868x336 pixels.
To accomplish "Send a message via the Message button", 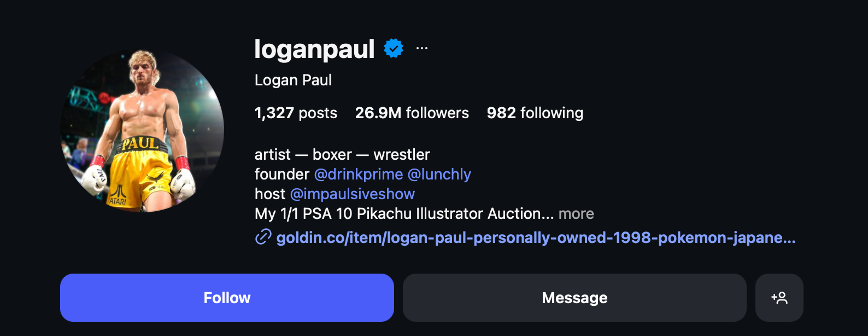I will [574, 298].
